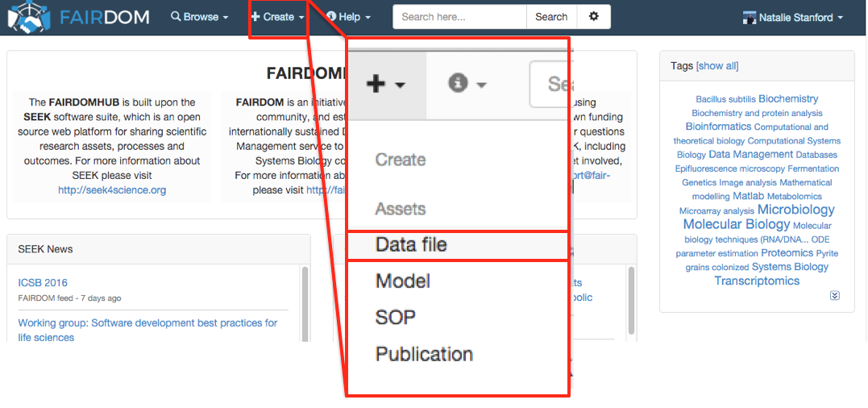Screen dimensions: 868x408
Task: Open the http://seek4science.org link
Action: pyautogui.click(x=112, y=189)
